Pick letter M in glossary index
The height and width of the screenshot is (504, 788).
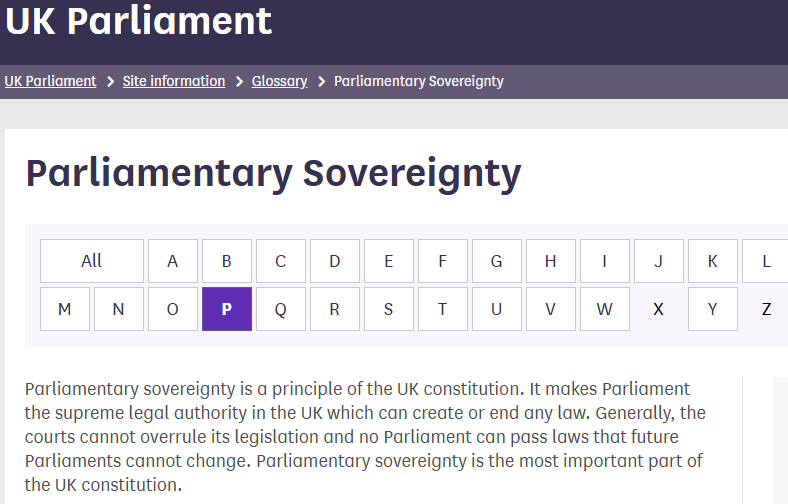click(65, 309)
